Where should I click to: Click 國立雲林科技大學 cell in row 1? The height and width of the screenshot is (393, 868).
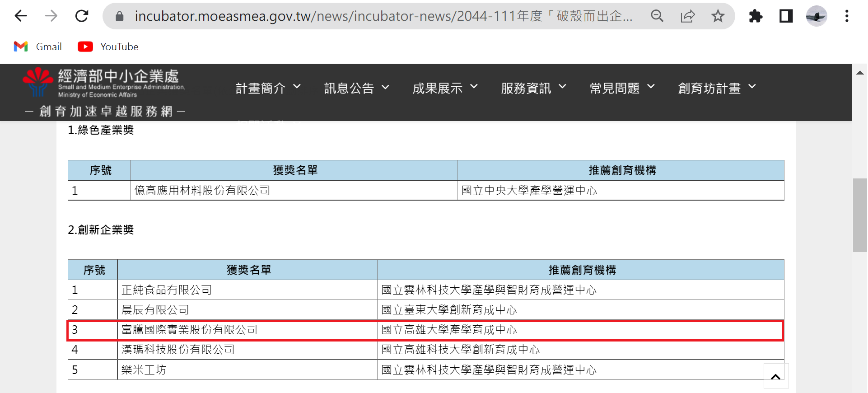pyautogui.click(x=580, y=290)
